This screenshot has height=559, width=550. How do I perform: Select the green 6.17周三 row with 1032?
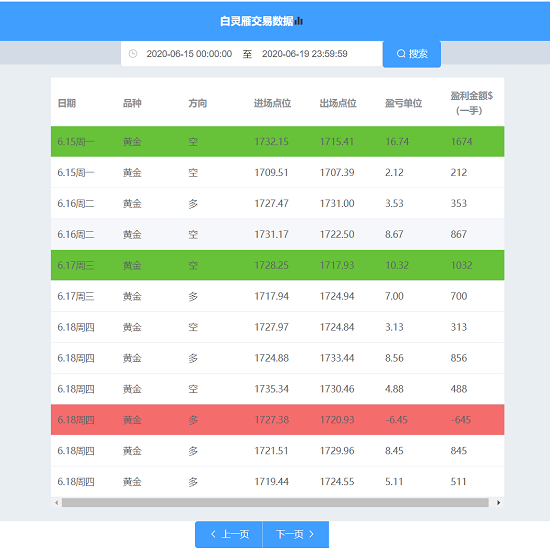coord(277,265)
